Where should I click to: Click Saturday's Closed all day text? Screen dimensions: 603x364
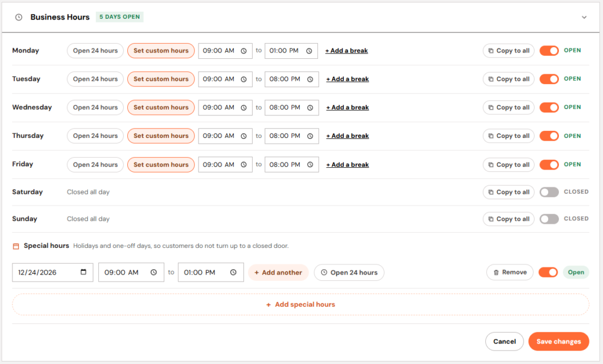[x=88, y=192]
